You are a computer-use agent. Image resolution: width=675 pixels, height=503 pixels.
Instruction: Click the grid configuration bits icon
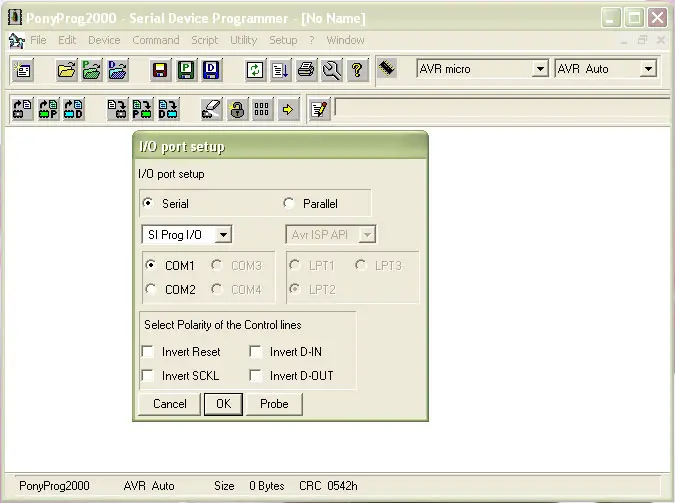coord(262,109)
